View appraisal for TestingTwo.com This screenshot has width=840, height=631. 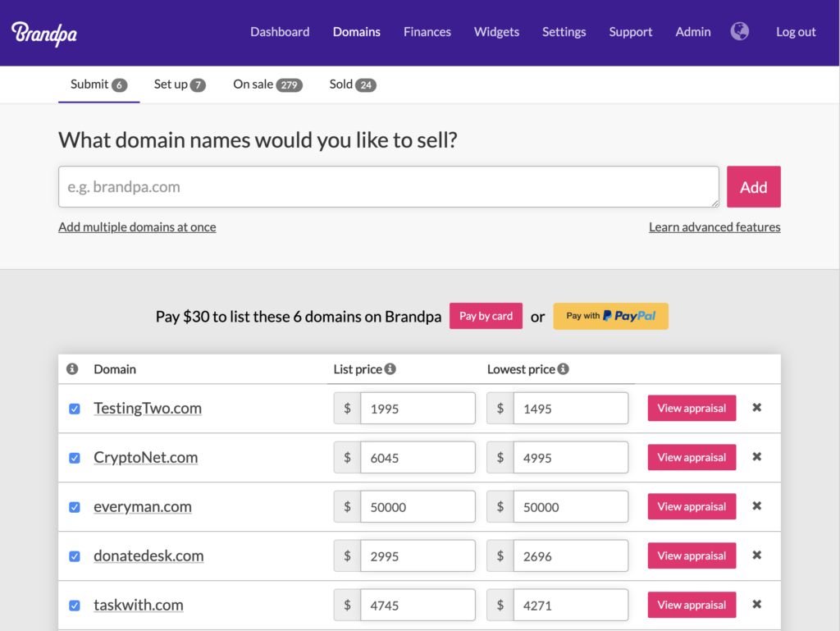692,408
